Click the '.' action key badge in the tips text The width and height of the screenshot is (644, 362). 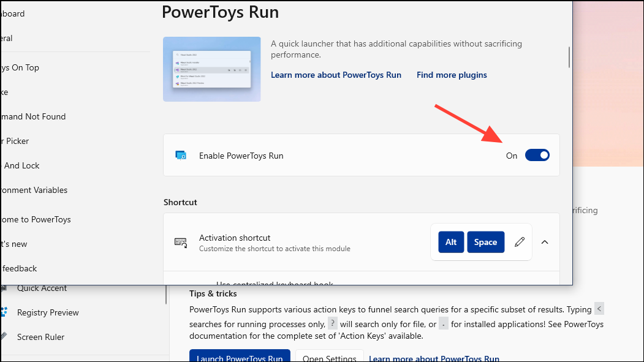click(444, 324)
